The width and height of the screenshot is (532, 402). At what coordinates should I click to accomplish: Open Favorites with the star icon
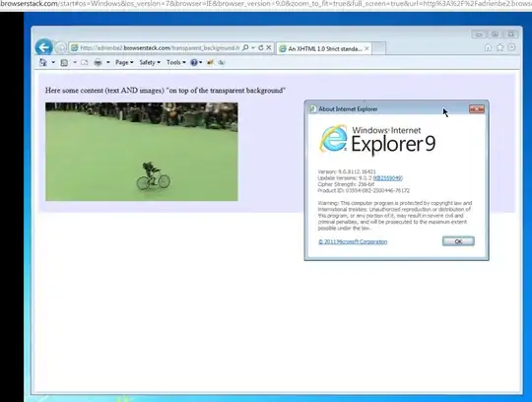point(500,47)
